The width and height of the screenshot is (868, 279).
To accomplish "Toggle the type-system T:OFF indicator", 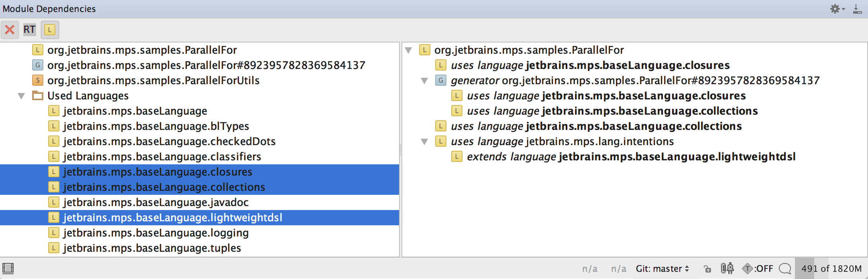I will pos(758,269).
